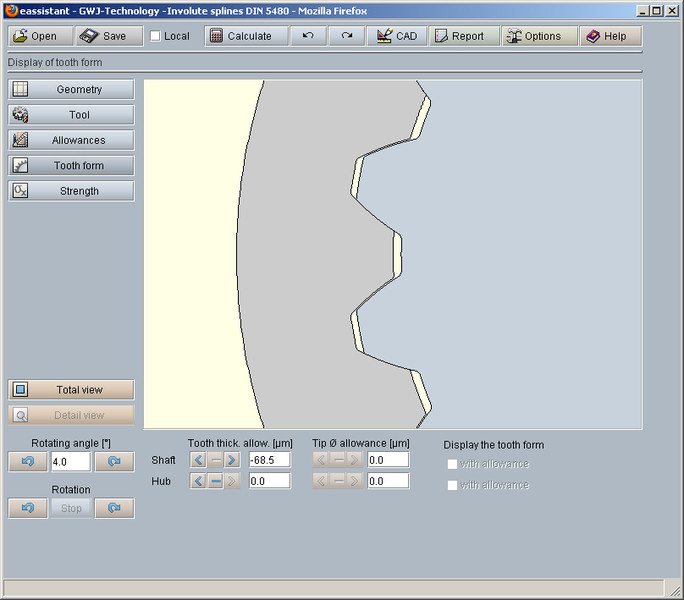Click the Rotating angle input field
This screenshot has height=600, width=684.
(x=70, y=462)
